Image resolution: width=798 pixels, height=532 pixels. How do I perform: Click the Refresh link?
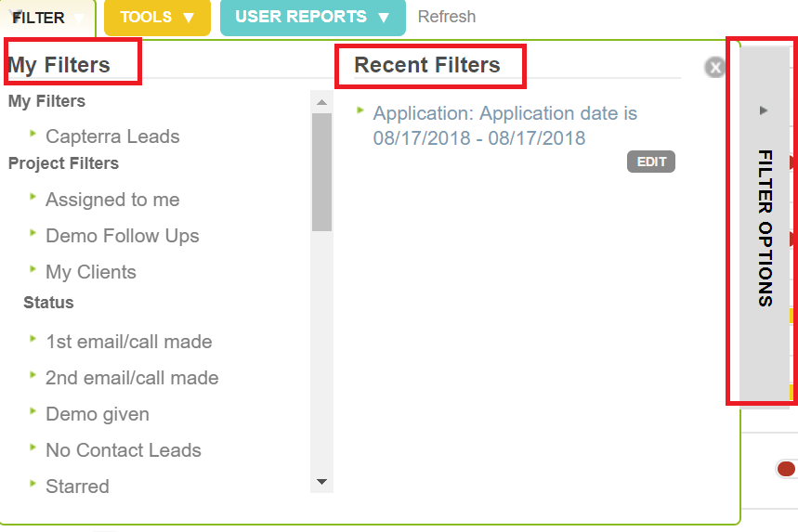[447, 17]
